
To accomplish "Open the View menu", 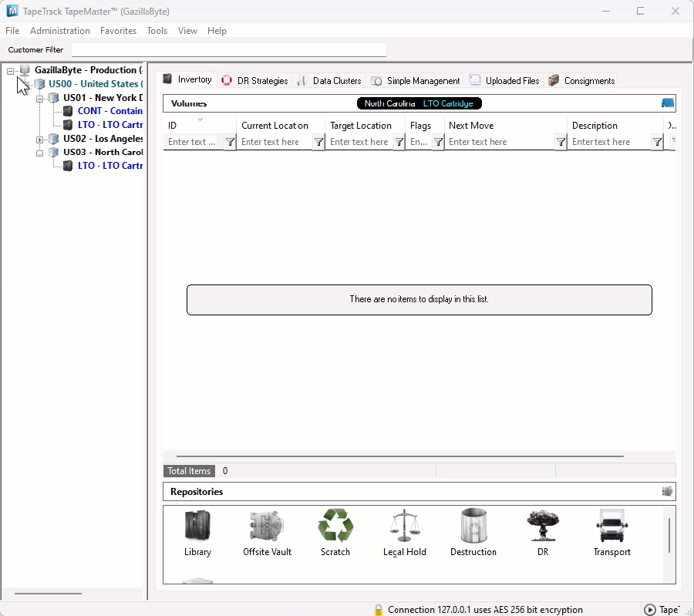I will (x=187, y=31).
